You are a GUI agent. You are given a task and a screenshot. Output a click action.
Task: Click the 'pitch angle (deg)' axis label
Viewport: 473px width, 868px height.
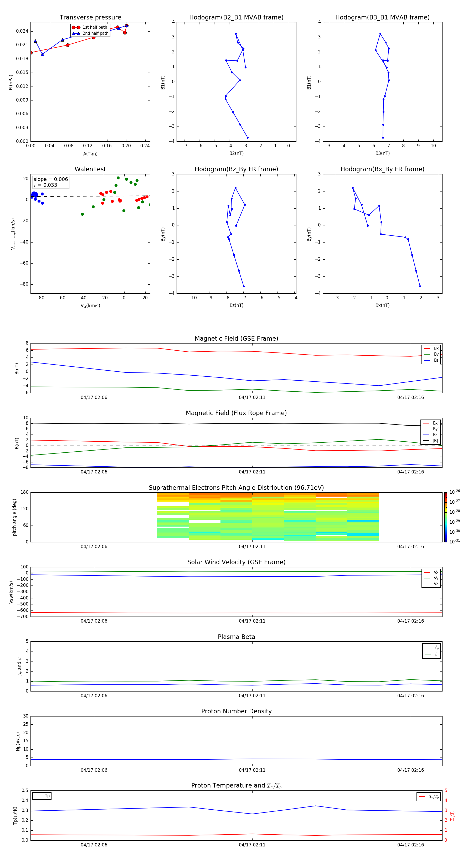14,517
